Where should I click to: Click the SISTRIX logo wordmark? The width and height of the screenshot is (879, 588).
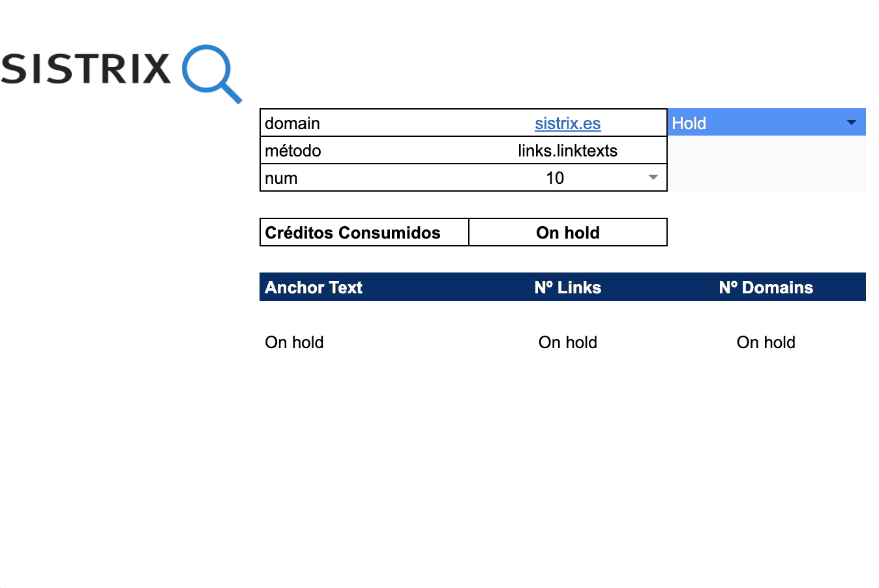tap(85, 69)
